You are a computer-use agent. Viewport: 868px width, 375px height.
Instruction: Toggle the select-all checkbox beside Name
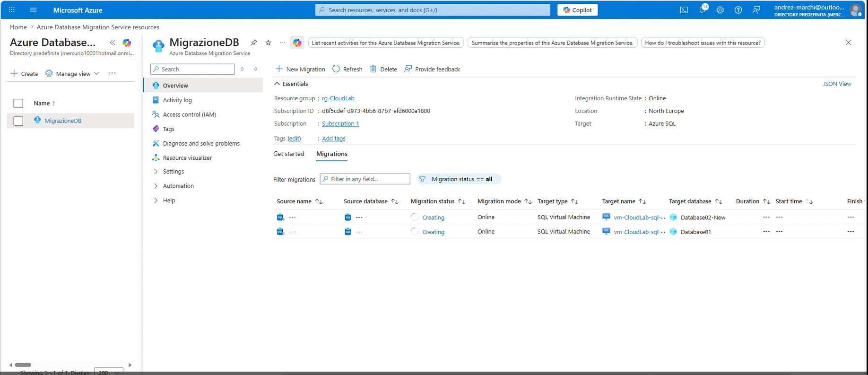[x=18, y=104]
